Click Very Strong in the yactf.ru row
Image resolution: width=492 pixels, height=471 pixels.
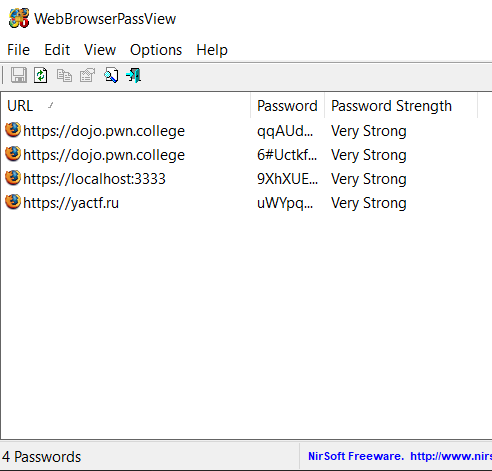(x=369, y=203)
